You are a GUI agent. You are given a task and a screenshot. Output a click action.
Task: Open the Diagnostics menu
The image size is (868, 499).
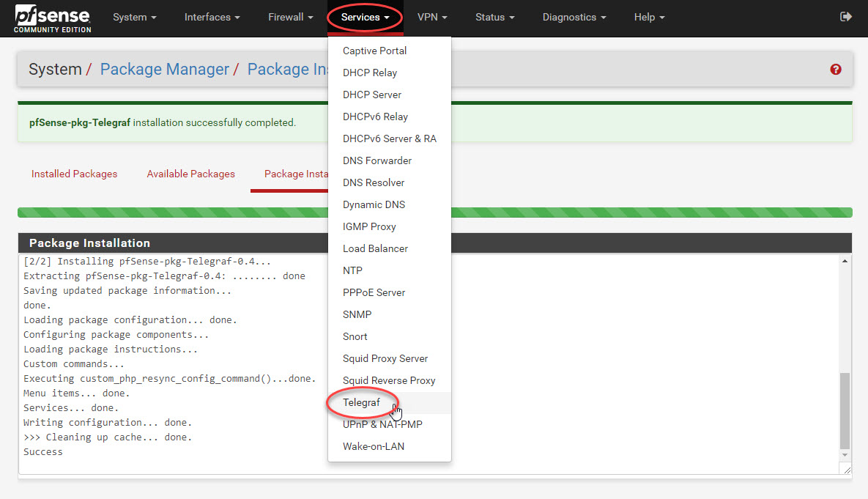coord(574,17)
